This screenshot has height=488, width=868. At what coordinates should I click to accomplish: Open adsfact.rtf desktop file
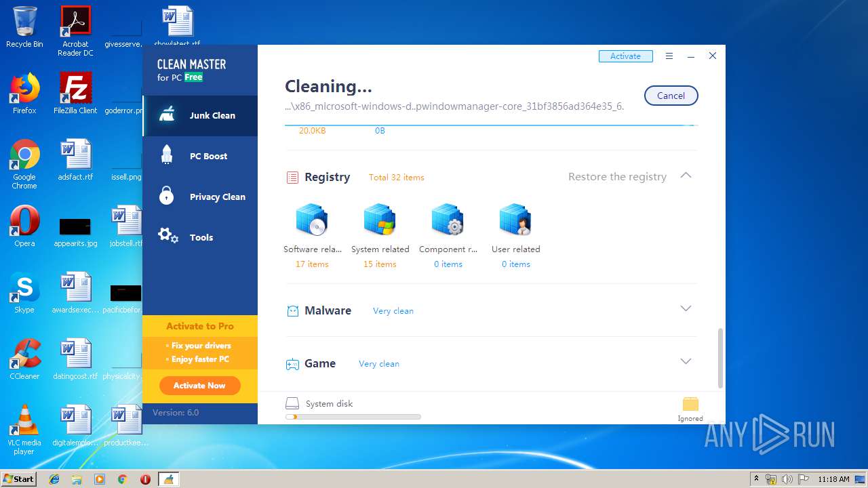[75, 160]
